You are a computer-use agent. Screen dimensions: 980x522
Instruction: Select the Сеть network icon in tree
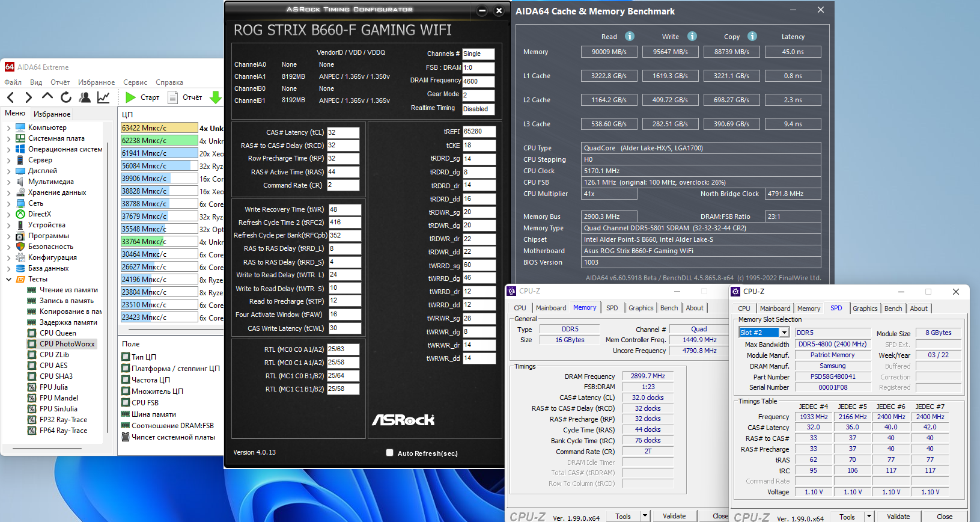coord(20,203)
